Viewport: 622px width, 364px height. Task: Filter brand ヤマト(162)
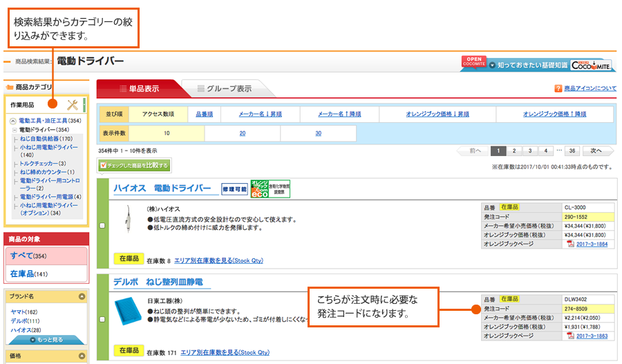click(x=23, y=312)
